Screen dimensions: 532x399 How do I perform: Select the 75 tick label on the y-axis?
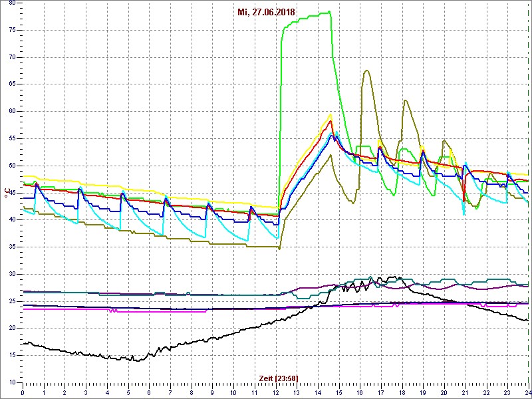tap(12, 30)
